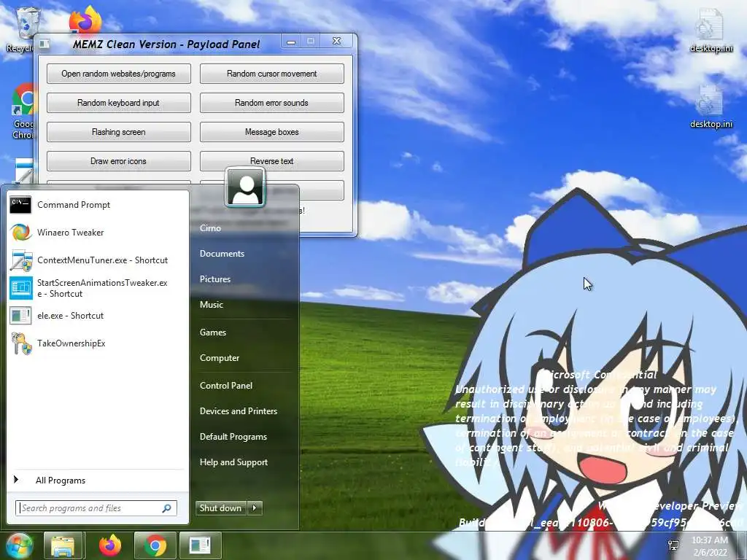
Task: Select Firefox desktop shortcut icon
Action: coord(85,20)
